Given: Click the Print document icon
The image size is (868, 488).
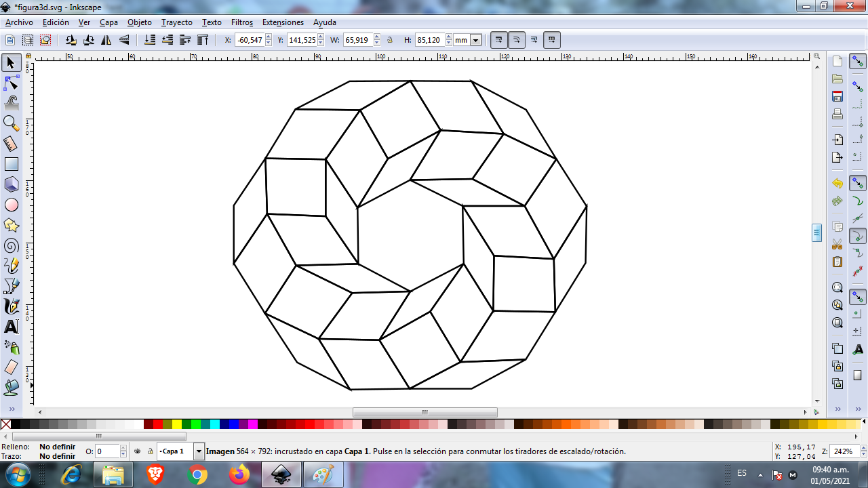Looking at the screenshot, I should click(837, 114).
